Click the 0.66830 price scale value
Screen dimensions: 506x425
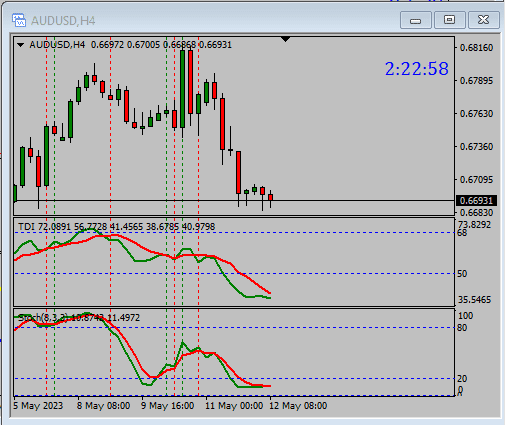coord(476,212)
